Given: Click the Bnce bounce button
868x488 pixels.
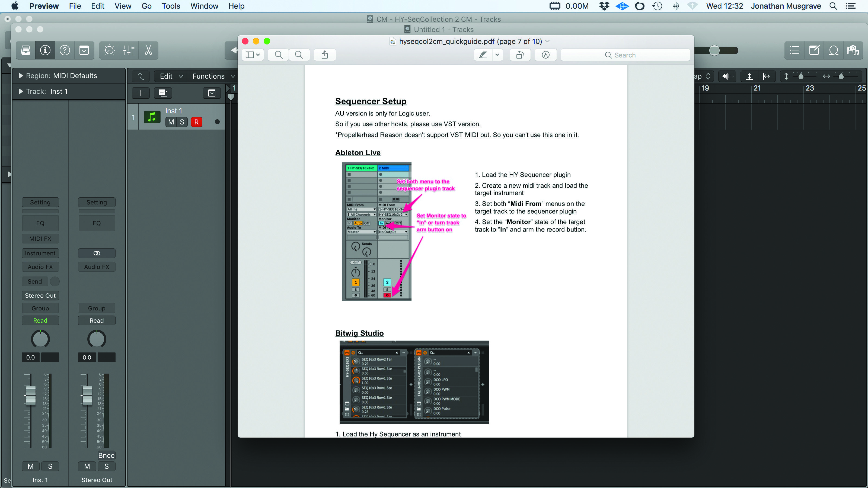Looking at the screenshot, I should click(107, 455).
